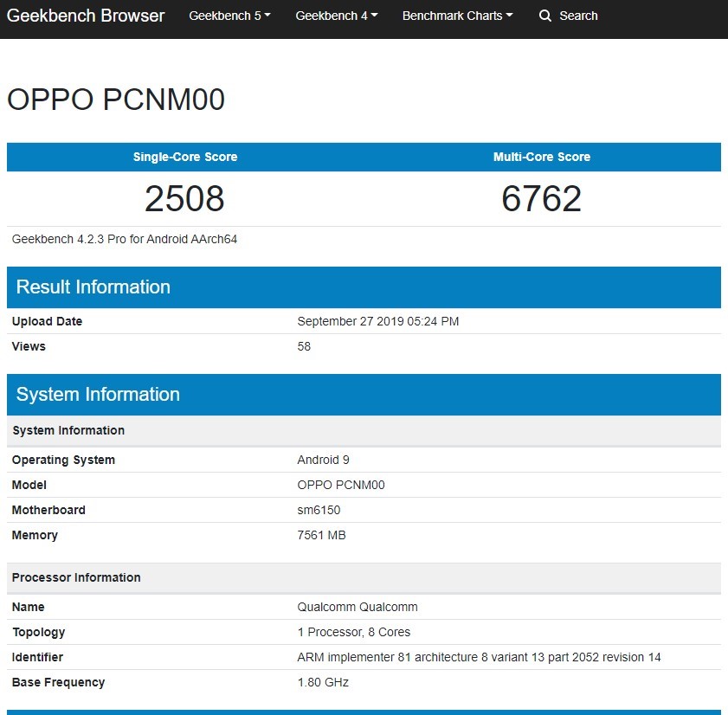Expand the Geekbench 4 dropdown menu
The width and height of the screenshot is (728, 715).
click(x=336, y=16)
